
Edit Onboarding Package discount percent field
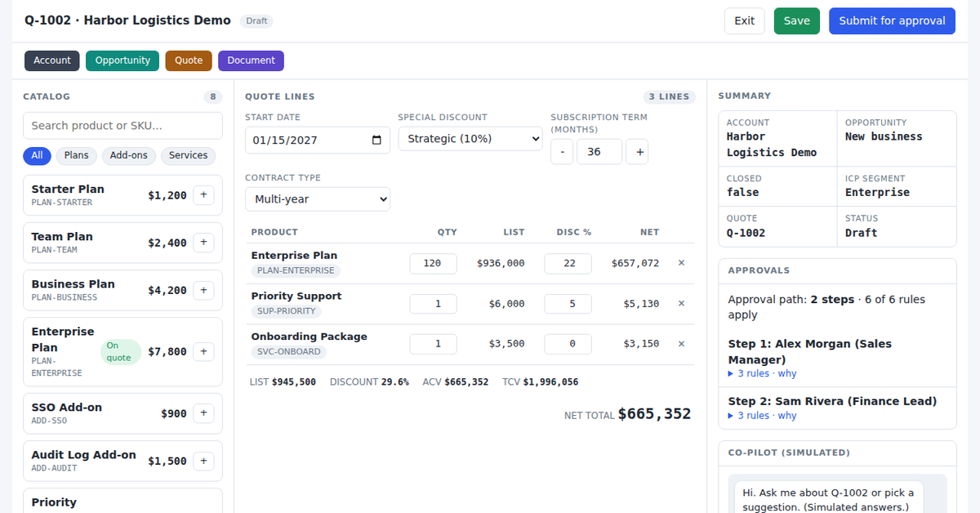pyautogui.click(x=568, y=344)
